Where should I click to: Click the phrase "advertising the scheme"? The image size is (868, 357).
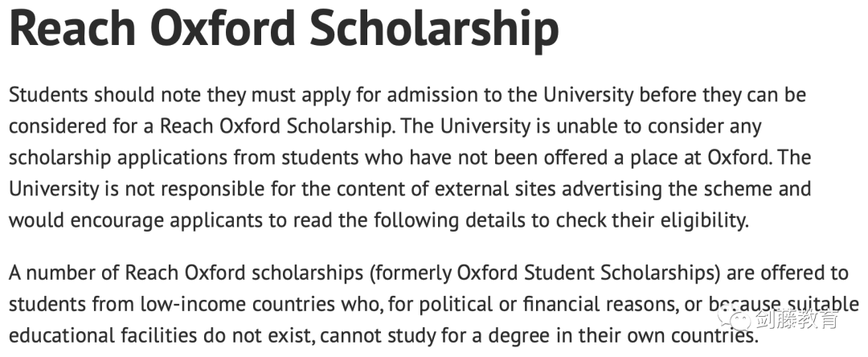coord(668,190)
